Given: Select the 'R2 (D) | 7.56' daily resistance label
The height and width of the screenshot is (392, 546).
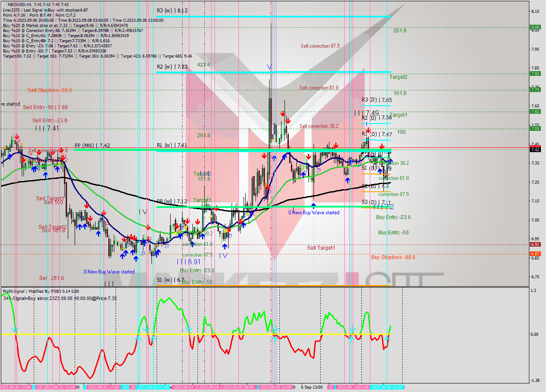Looking at the screenshot, I should pos(377,118).
